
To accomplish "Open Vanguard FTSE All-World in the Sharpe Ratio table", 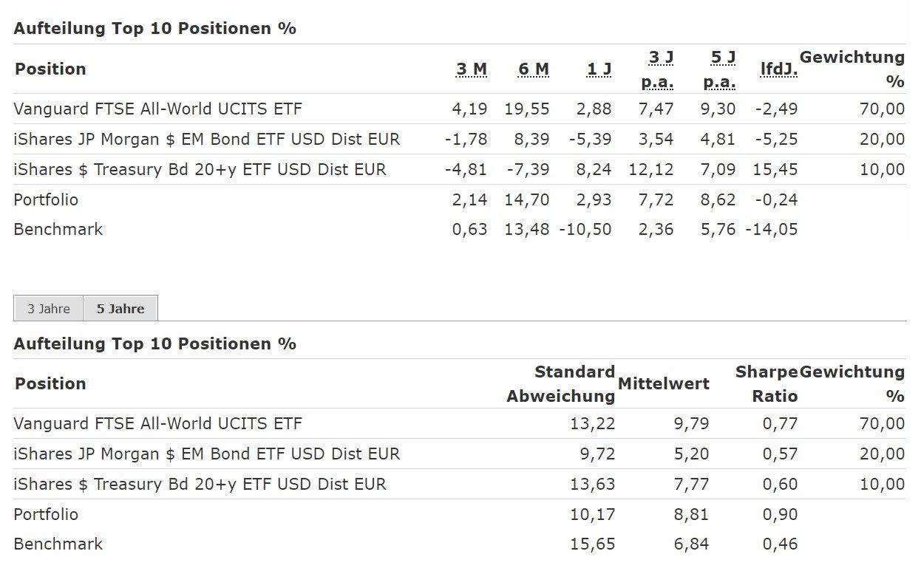I will coord(157,424).
